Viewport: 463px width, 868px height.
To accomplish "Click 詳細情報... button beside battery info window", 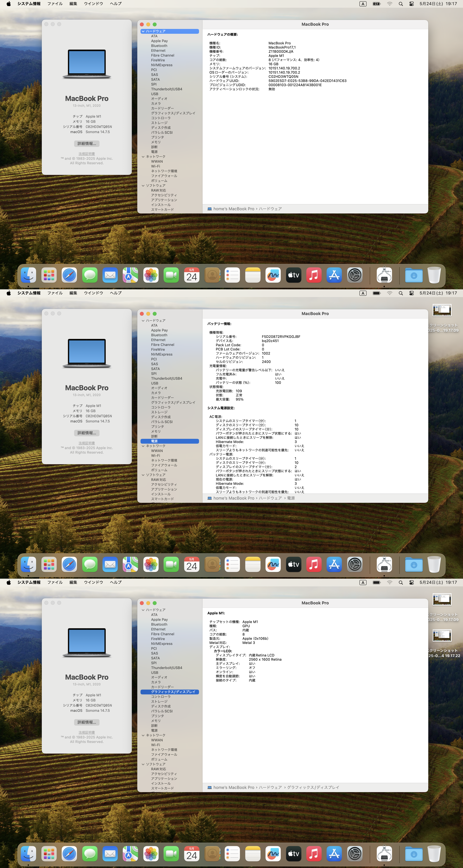I will 87,433.
